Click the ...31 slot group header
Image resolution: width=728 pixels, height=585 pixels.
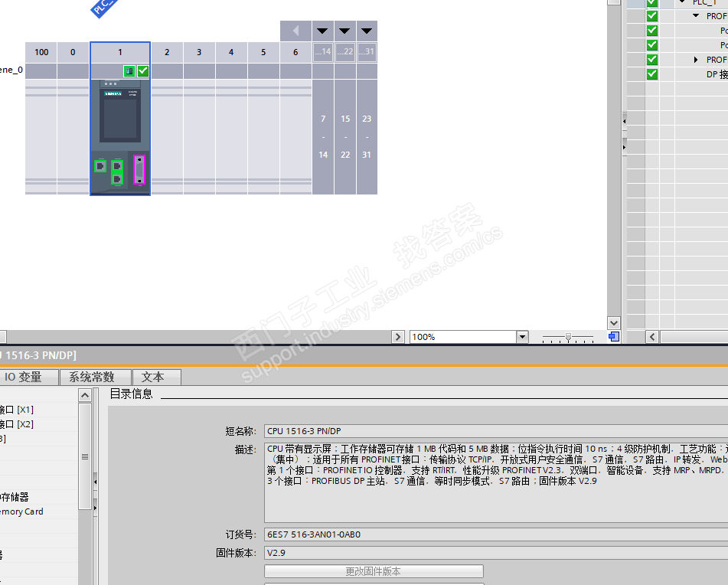(x=367, y=52)
